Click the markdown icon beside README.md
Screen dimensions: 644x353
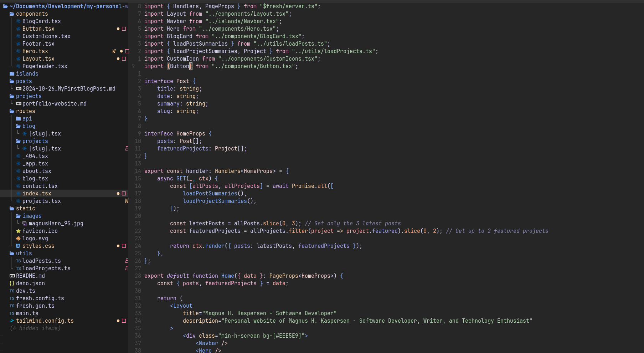click(x=12, y=276)
